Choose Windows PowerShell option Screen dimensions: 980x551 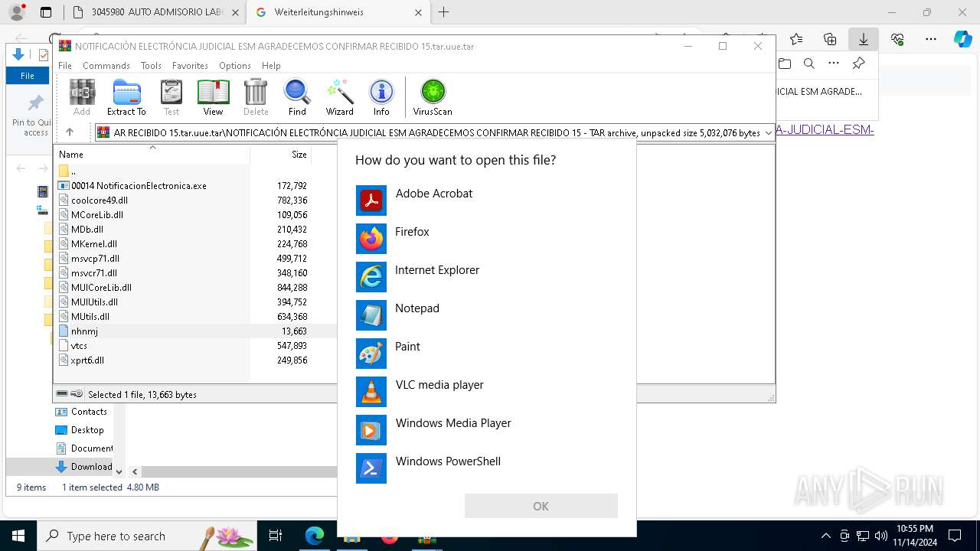[487, 468]
